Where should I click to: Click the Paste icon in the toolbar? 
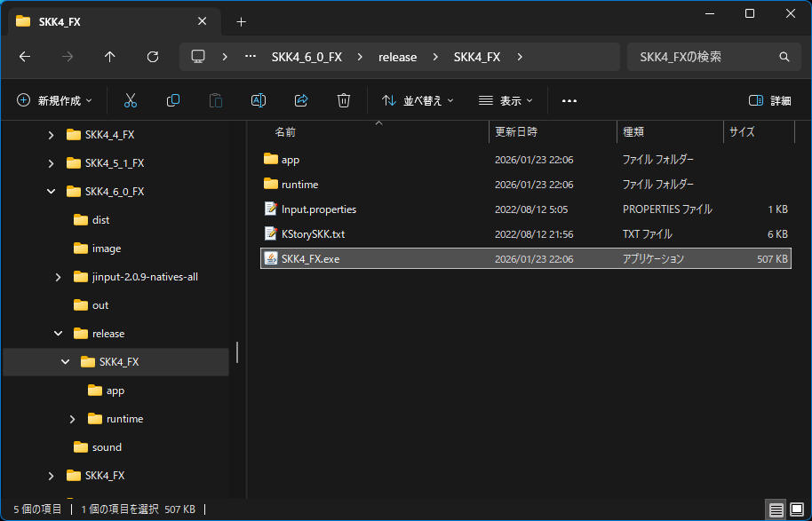tap(216, 100)
